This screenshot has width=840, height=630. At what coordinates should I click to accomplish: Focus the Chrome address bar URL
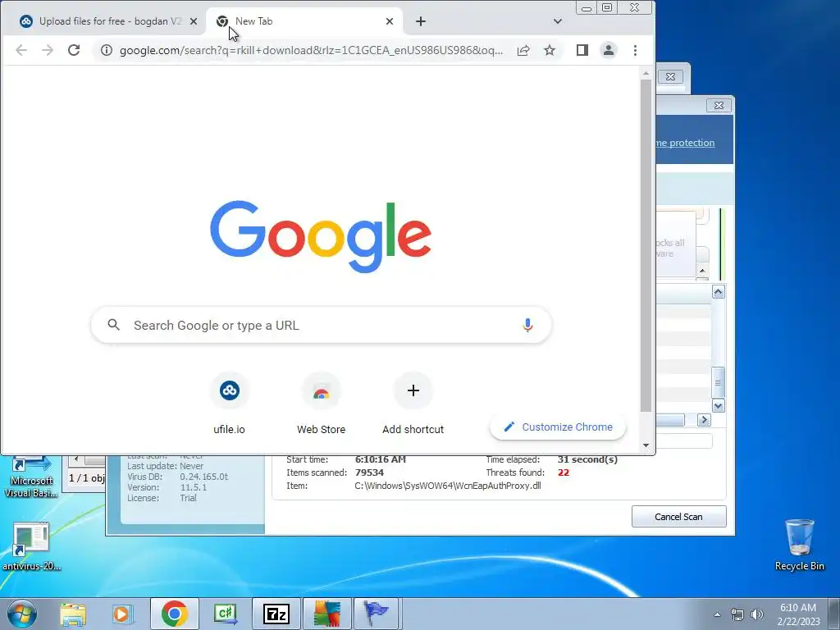coord(311,50)
